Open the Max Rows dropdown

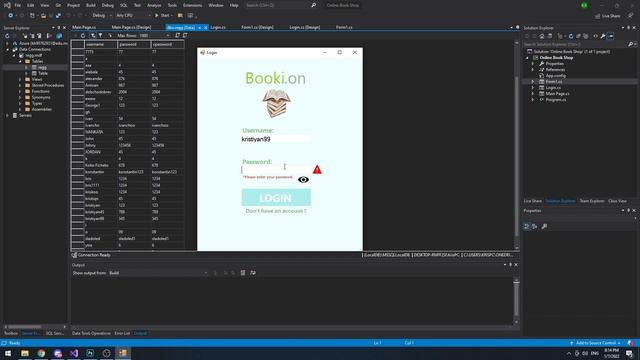[153, 36]
